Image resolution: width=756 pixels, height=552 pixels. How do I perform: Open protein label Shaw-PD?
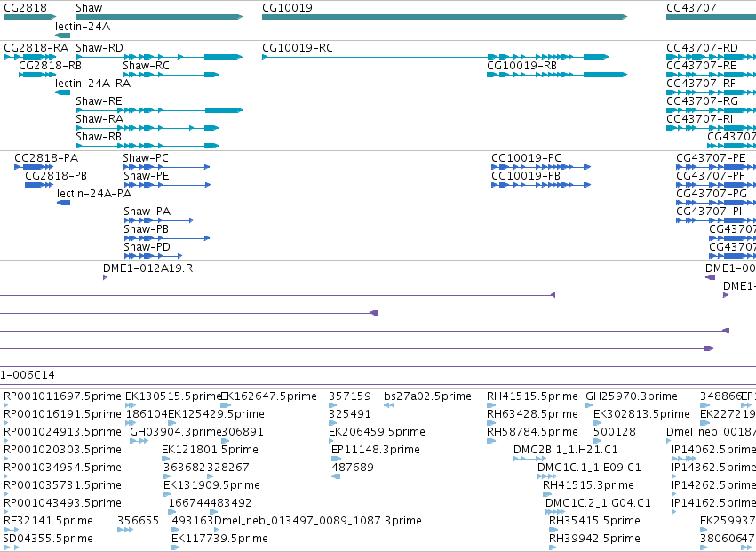pos(147,247)
